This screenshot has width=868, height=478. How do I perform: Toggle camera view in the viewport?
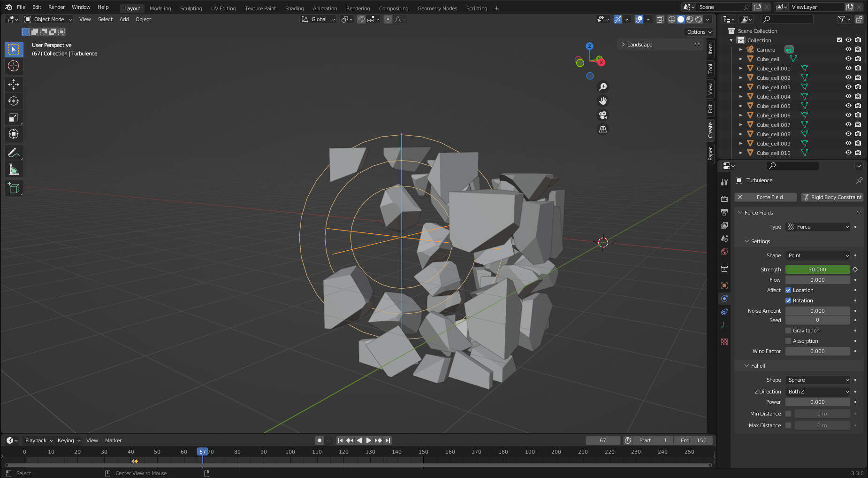[x=603, y=115]
